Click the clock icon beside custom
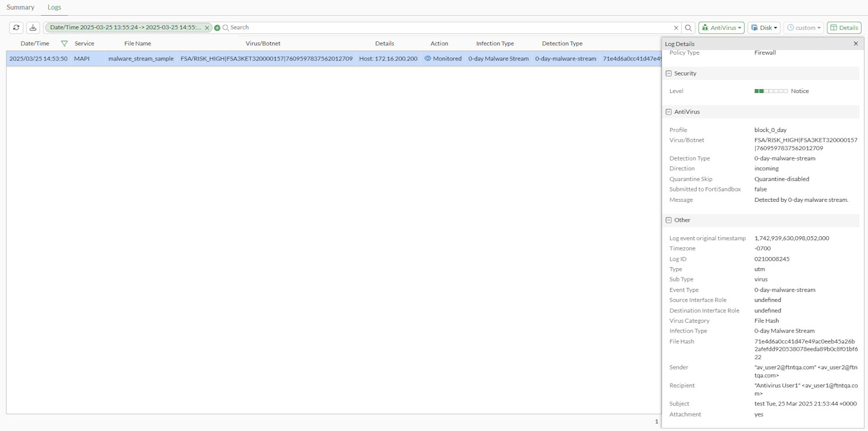The image size is (868, 431). [x=790, y=27]
